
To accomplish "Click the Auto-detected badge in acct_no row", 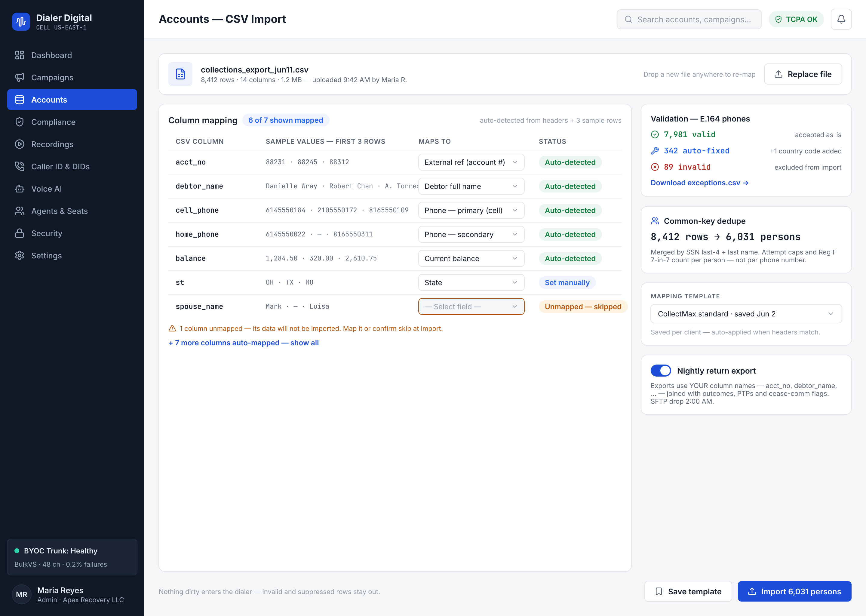I will click(570, 162).
